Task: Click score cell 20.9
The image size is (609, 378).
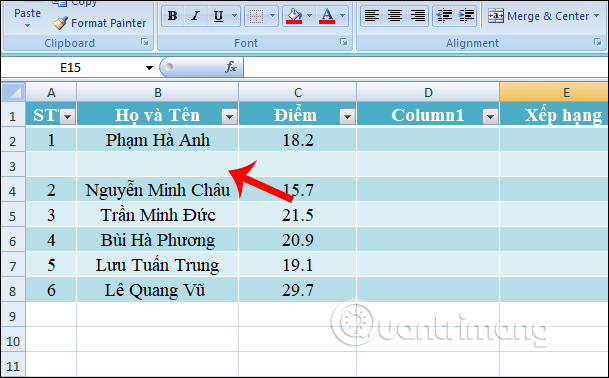Action: [298, 240]
